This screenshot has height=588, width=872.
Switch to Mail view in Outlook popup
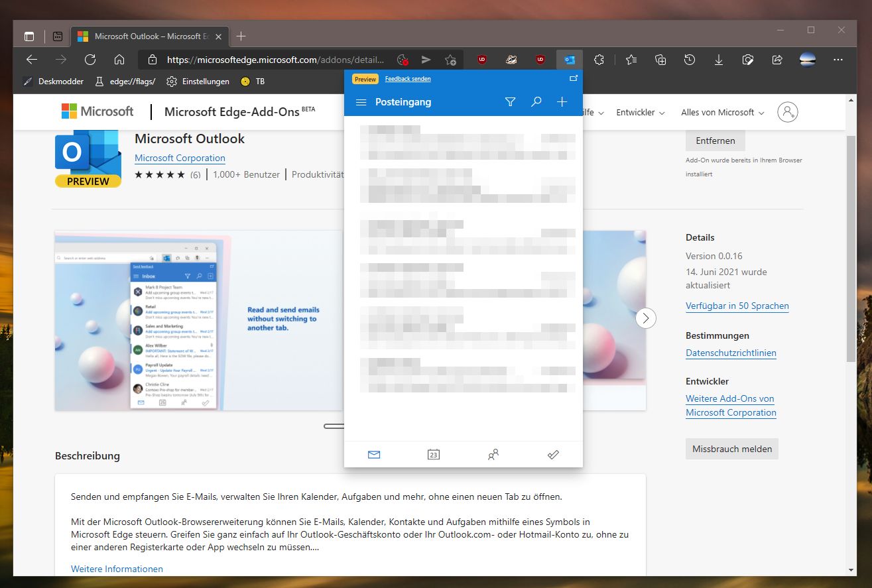coord(374,455)
